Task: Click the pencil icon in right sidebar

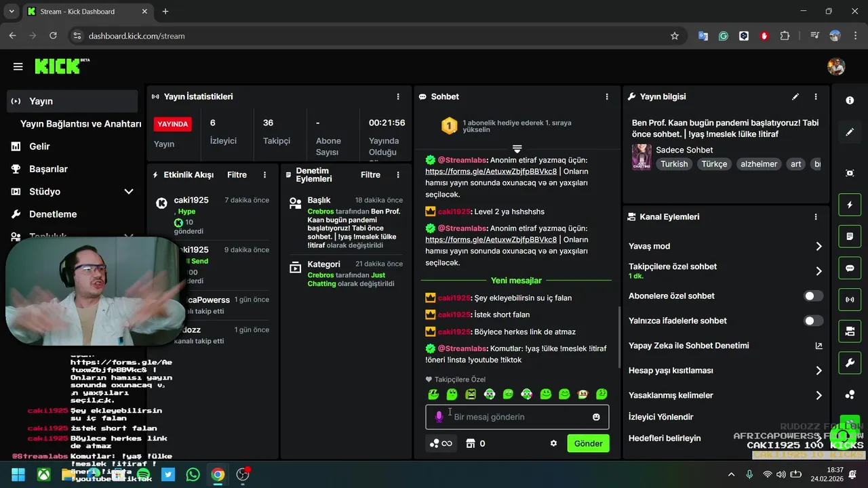Action: coord(850,132)
